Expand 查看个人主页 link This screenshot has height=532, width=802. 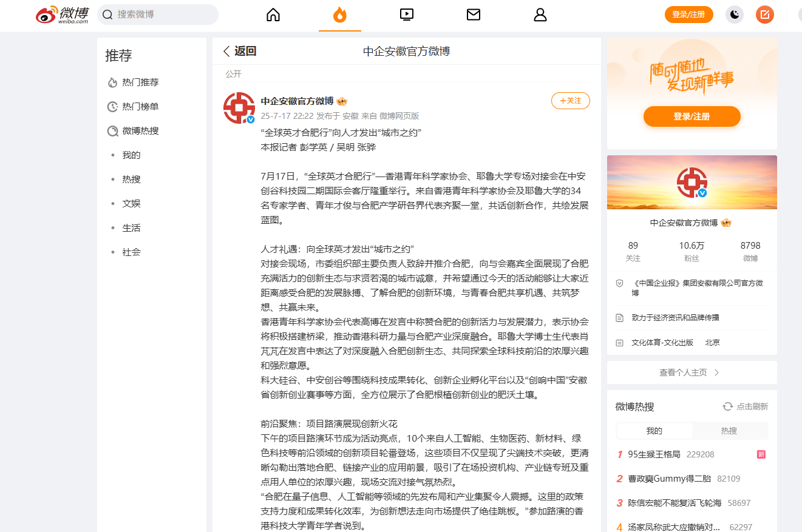coord(692,372)
